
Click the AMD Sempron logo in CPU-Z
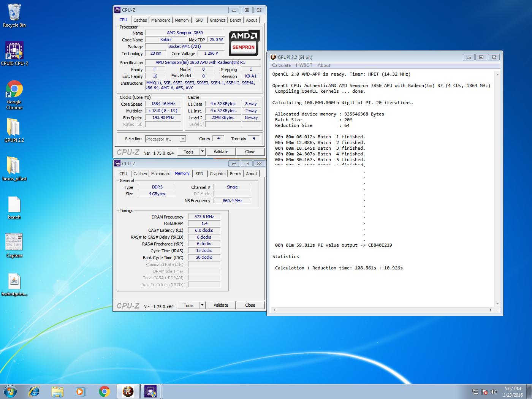pyautogui.click(x=244, y=43)
